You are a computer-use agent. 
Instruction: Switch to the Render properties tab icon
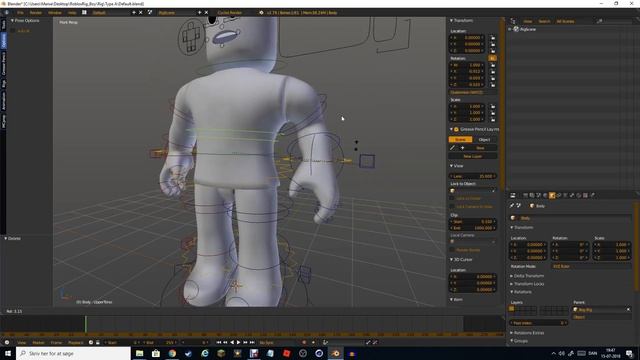(526, 196)
